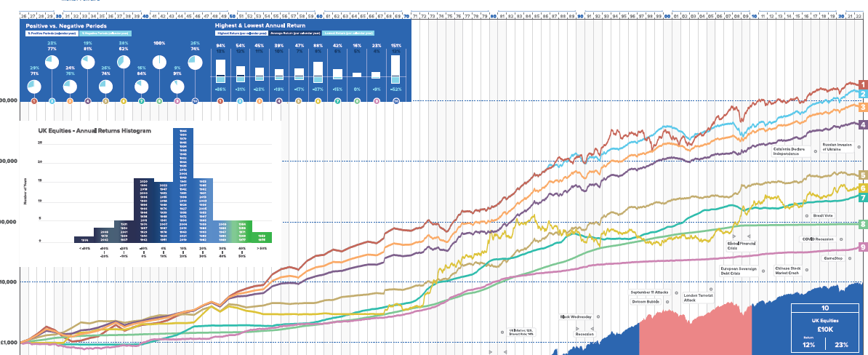
Task: Open the Russian Invasion of Ukraine event label
Action: click(x=839, y=148)
